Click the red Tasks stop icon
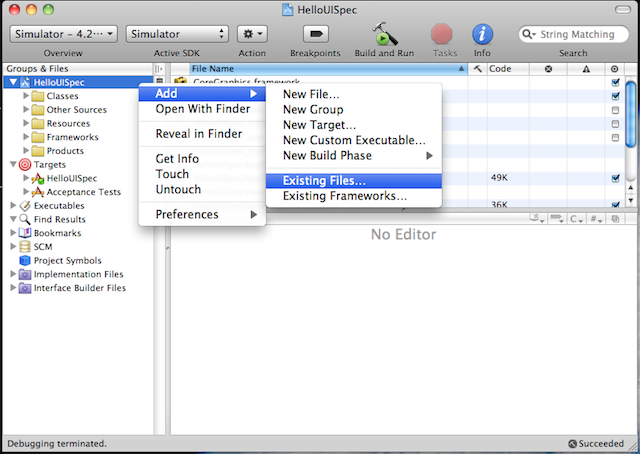Image resolution: width=640 pixels, height=454 pixels. pos(442,34)
